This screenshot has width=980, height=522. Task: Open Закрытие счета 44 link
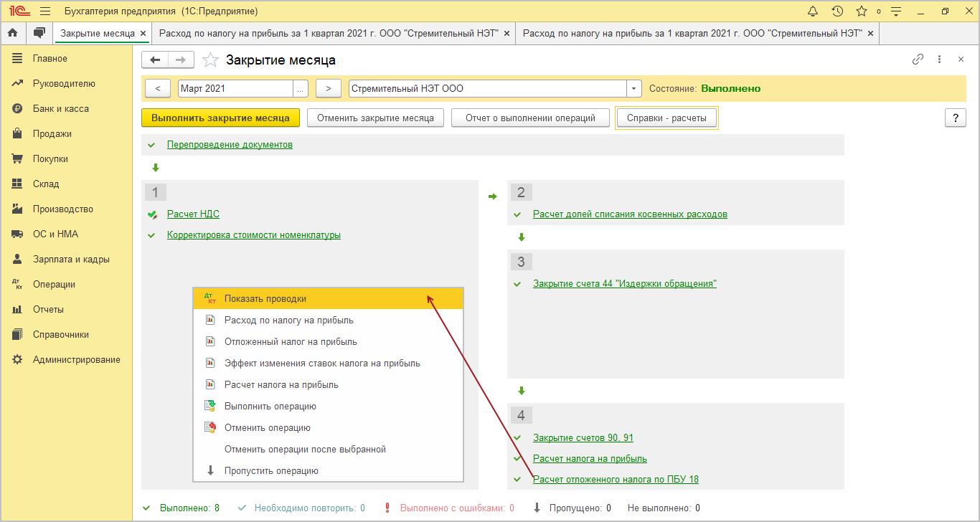625,283
